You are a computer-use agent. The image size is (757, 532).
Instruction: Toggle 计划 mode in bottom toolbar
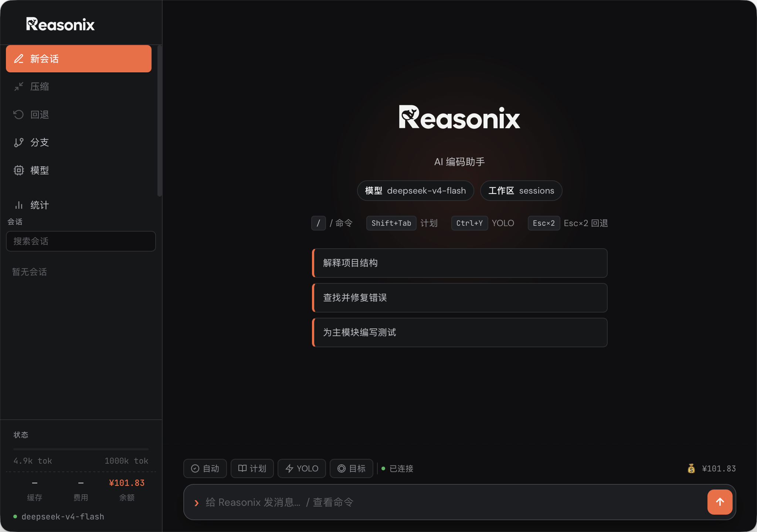pos(252,468)
